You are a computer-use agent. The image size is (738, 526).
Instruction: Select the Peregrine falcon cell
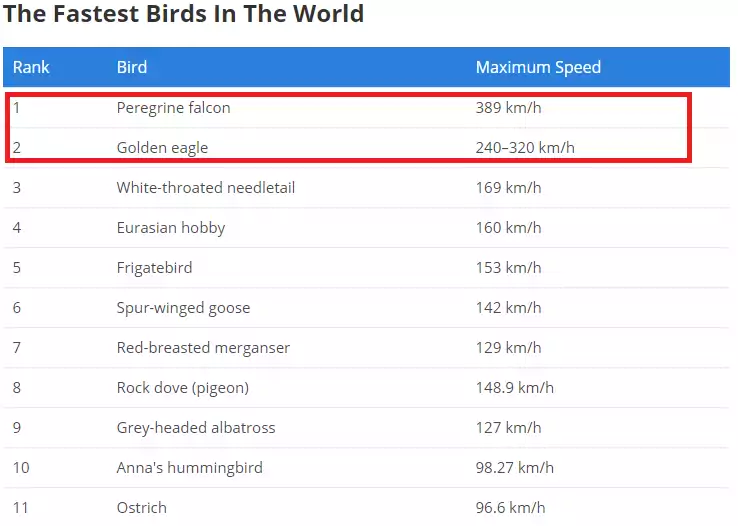tap(173, 108)
